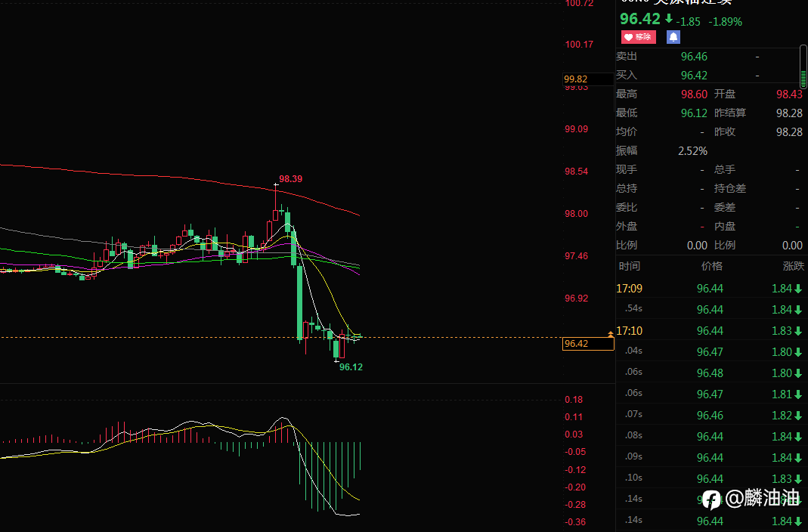
Task: Select the 98.39 high point label
Action: click(x=291, y=179)
